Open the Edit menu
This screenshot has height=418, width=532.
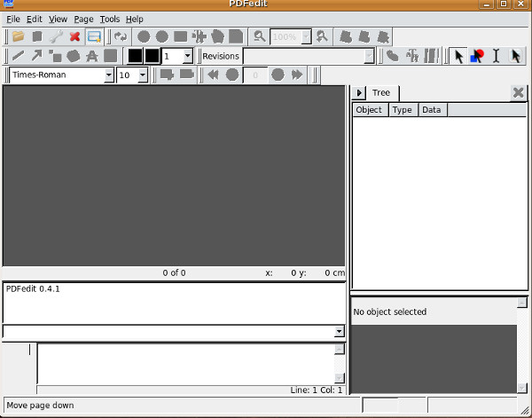[x=35, y=19]
